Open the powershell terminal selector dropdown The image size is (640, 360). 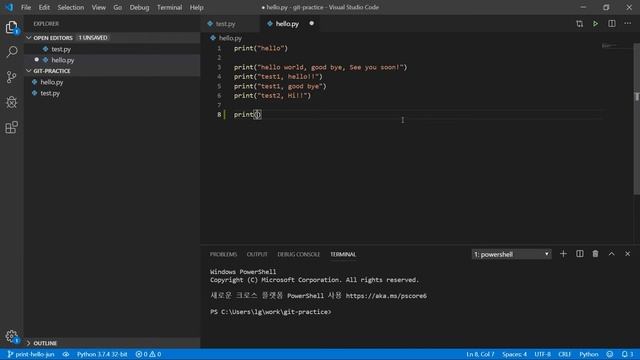click(x=511, y=254)
